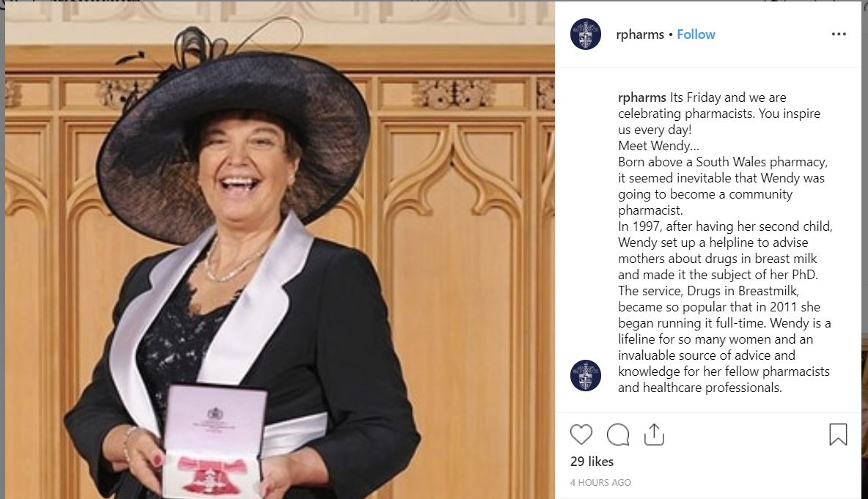Screen dimensions: 868x499
Task: Click the rpharms avatar beside the caption
Action: (x=586, y=376)
